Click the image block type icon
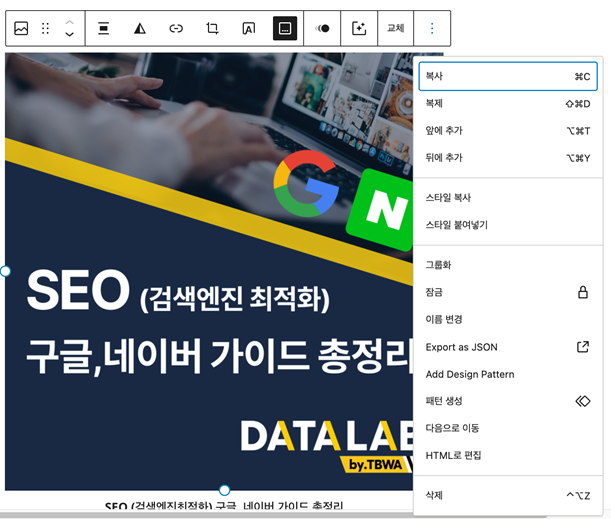 coord(21,29)
